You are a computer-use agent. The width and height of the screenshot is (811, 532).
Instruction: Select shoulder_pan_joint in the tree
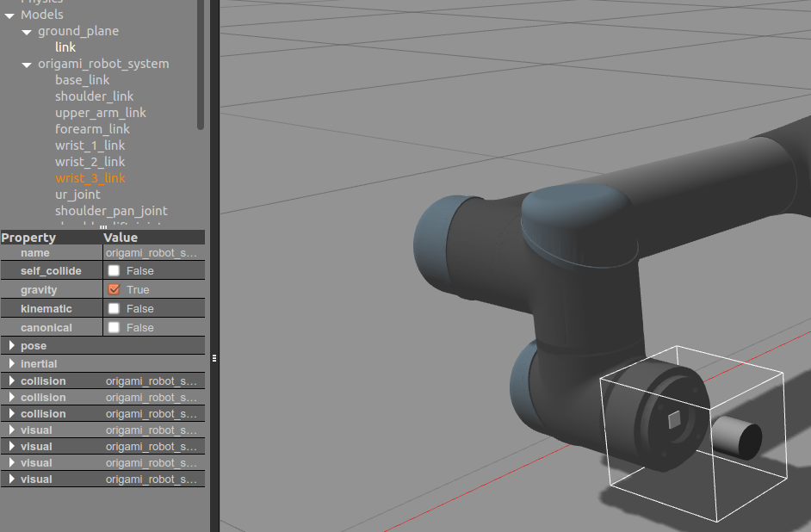coord(112,210)
